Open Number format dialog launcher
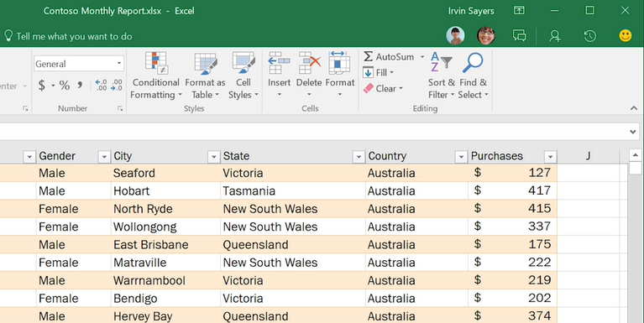 click(x=120, y=108)
